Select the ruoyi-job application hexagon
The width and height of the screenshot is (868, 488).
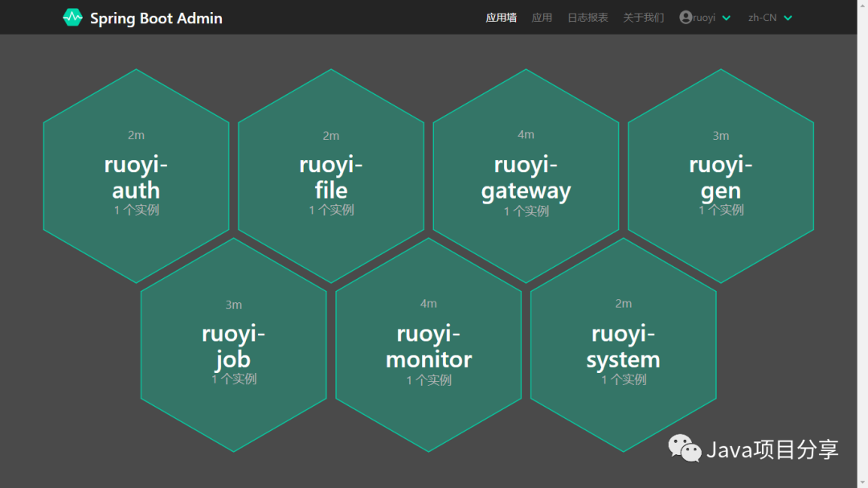click(234, 345)
